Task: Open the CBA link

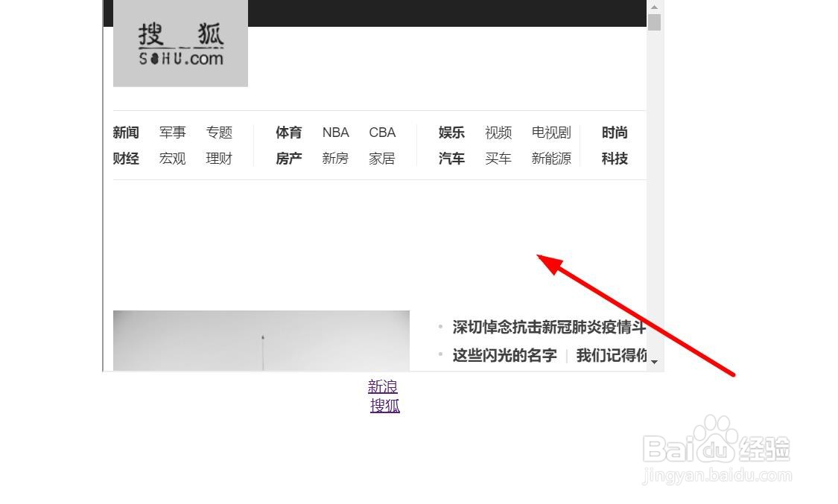Action: pyautogui.click(x=382, y=133)
